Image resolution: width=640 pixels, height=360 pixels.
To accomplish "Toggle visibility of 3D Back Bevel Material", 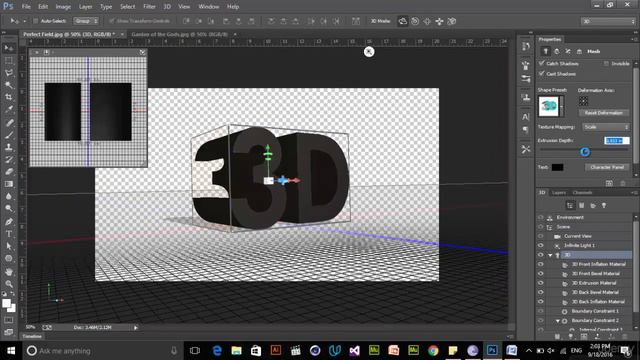I will (541, 292).
